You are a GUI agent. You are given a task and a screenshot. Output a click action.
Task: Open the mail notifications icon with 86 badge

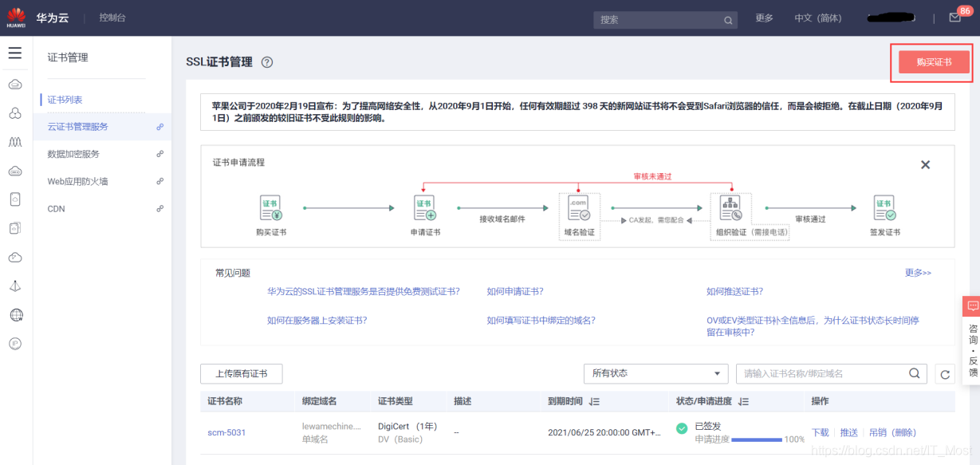[955, 18]
